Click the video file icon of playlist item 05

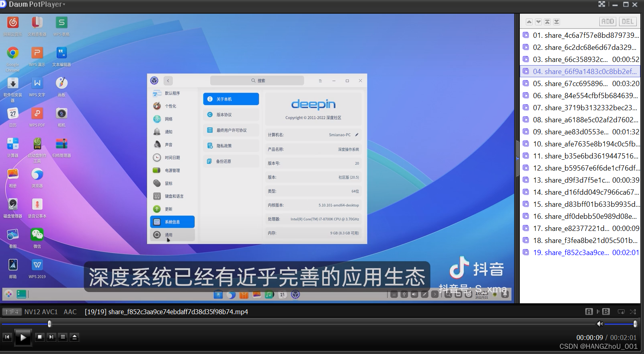(x=525, y=83)
